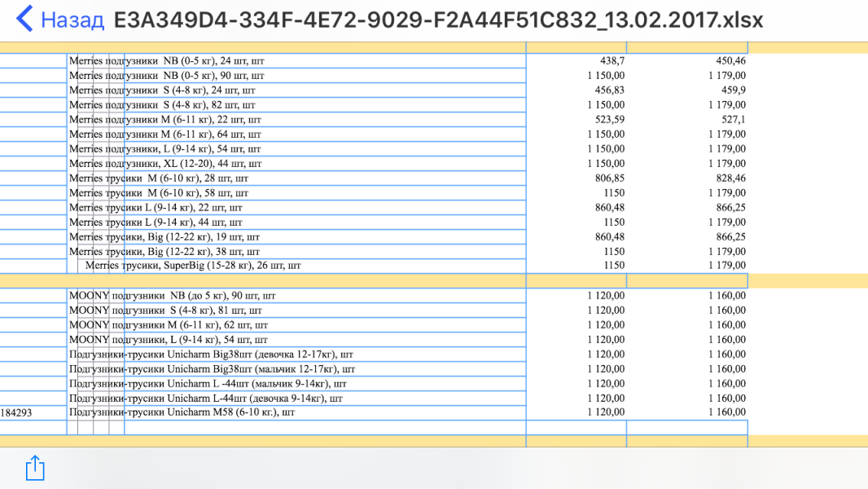The height and width of the screenshot is (489, 868).
Task: Select row MOONY подгузники, L (9-14 кг), 54 шт
Action: [x=169, y=340]
